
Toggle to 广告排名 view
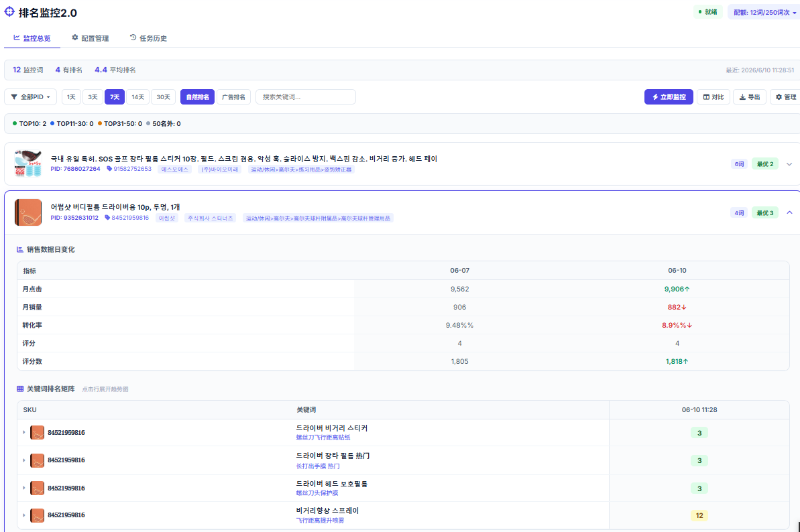[233, 97]
